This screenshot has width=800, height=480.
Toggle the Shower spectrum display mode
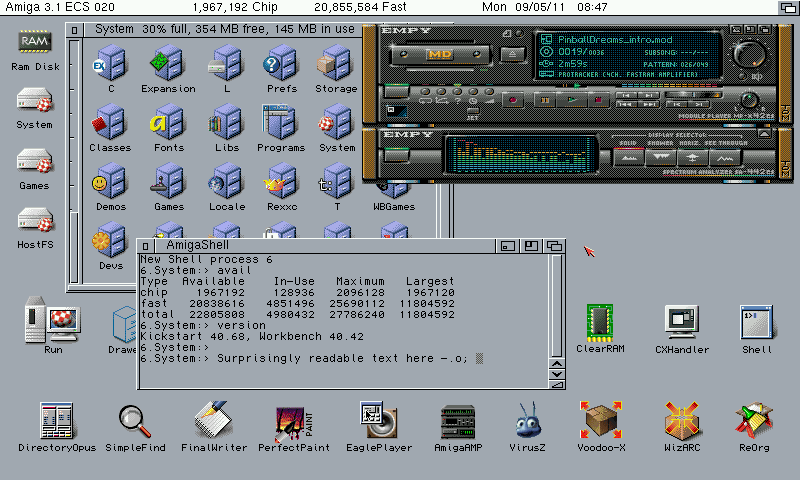[x=662, y=157]
